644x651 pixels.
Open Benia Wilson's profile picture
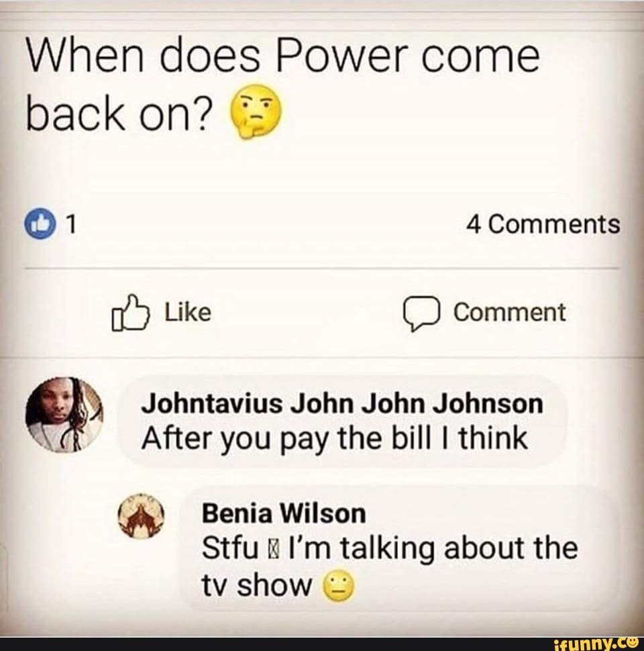click(142, 515)
